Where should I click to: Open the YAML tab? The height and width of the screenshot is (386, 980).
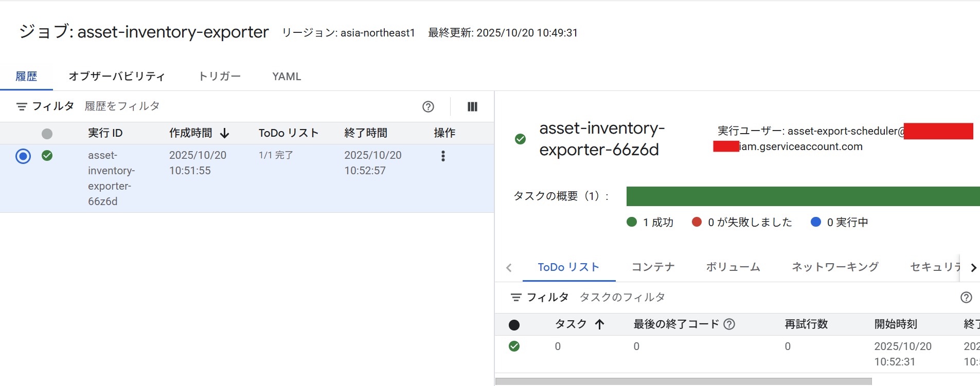click(287, 77)
